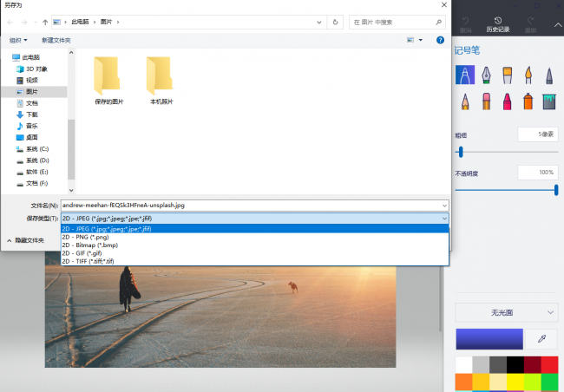Viewport: 564px width, 392px height.
Task: Open the History (历史记录) panel
Action: point(498,24)
